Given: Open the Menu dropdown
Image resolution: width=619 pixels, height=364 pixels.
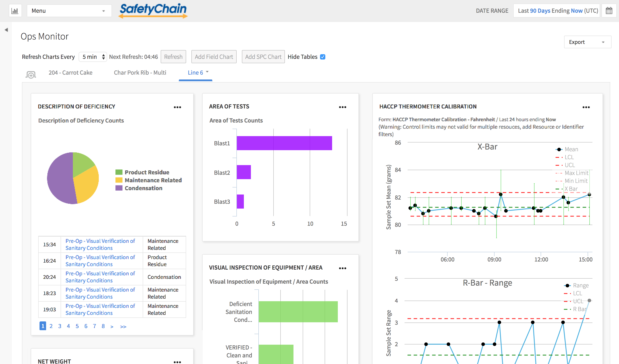Looking at the screenshot, I should (69, 11).
